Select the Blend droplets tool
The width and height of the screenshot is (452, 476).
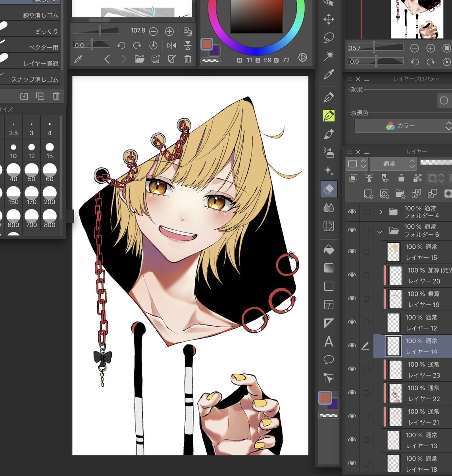329,207
